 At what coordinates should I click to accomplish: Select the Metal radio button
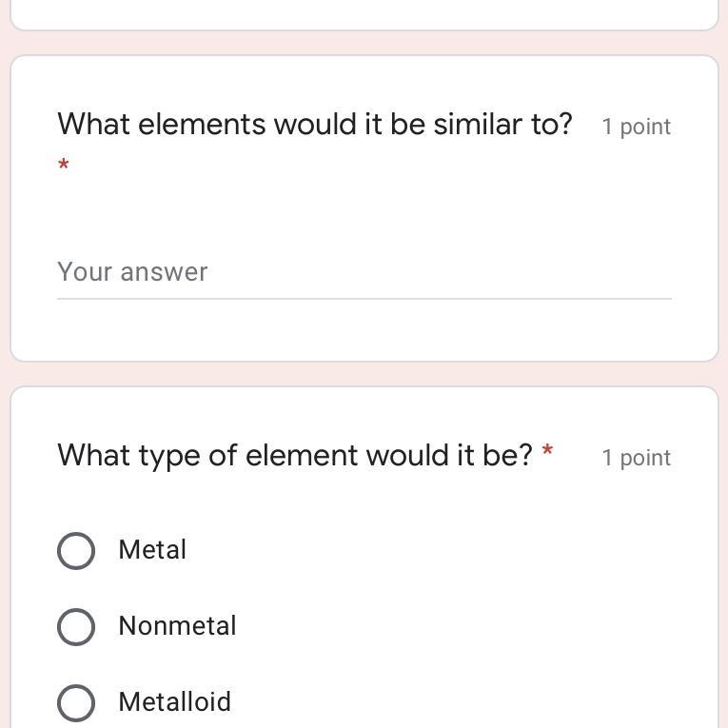(76, 550)
